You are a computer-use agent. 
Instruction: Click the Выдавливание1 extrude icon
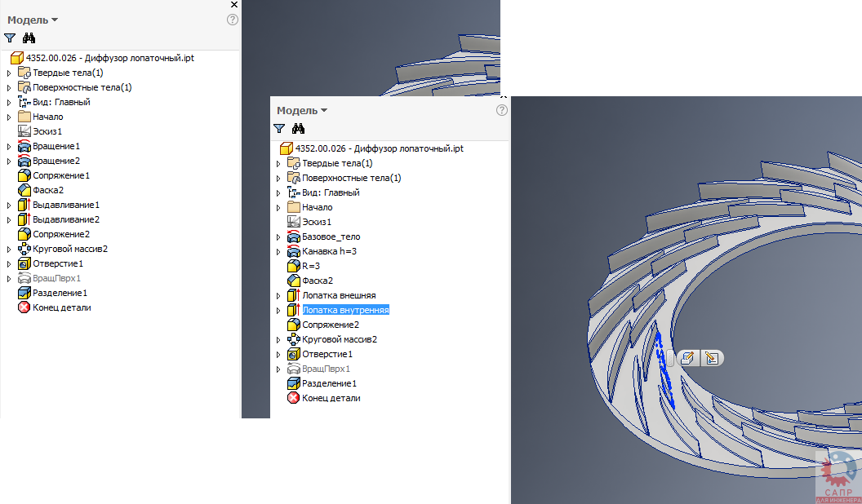pos(24,205)
